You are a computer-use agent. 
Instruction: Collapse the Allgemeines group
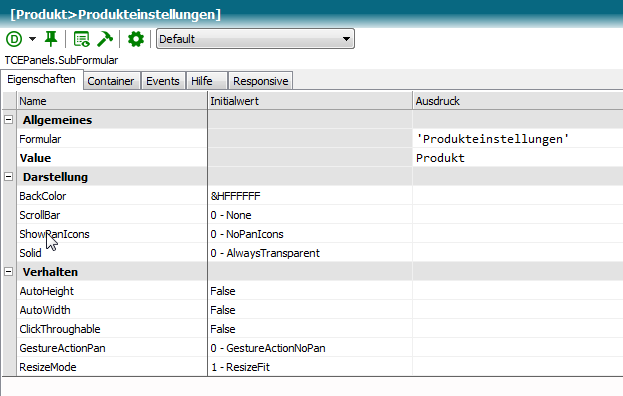tap(8, 120)
